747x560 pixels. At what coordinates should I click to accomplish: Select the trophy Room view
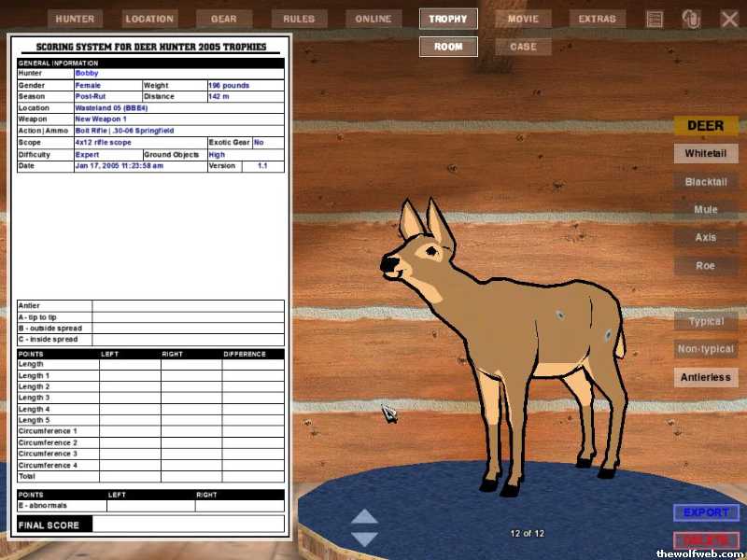tap(448, 46)
